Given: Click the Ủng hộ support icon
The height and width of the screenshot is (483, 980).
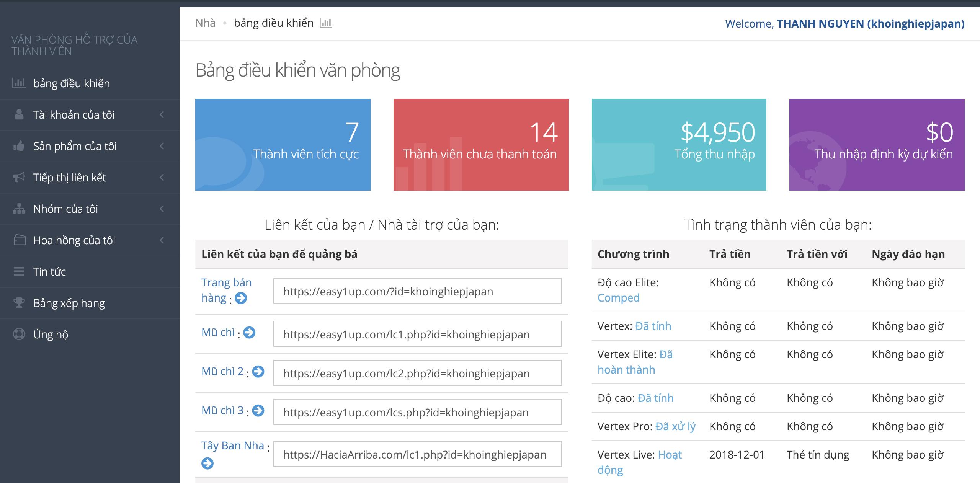Looking at the screenshot, I should 18,335.
